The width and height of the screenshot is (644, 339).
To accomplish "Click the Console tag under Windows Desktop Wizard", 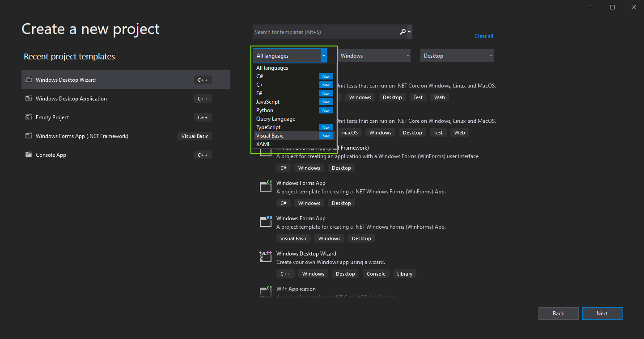I will point(376,274).
